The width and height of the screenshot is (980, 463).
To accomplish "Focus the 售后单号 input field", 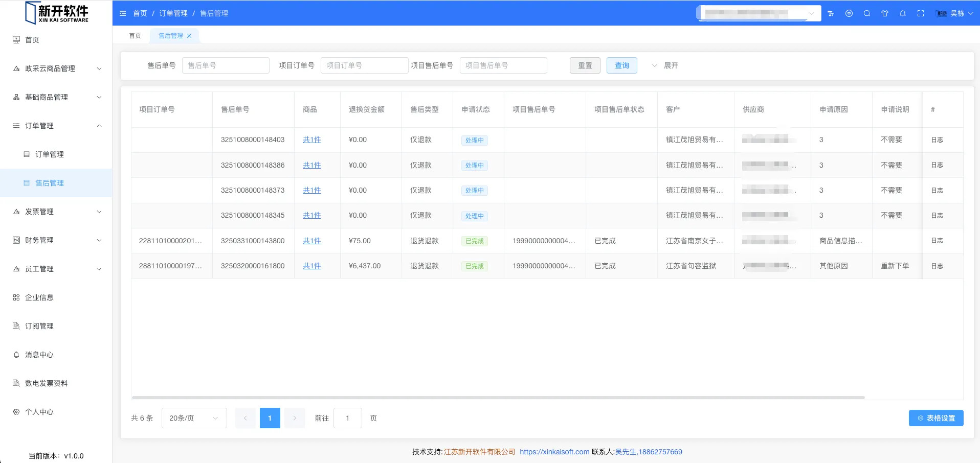I will [226, 65].
